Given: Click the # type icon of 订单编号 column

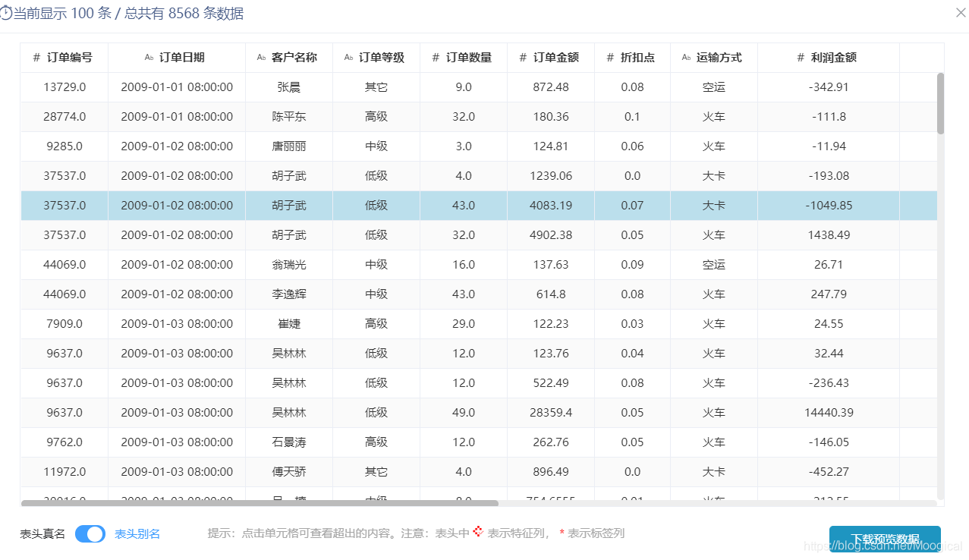Looking at the screenshot, I should click(36, 58).
